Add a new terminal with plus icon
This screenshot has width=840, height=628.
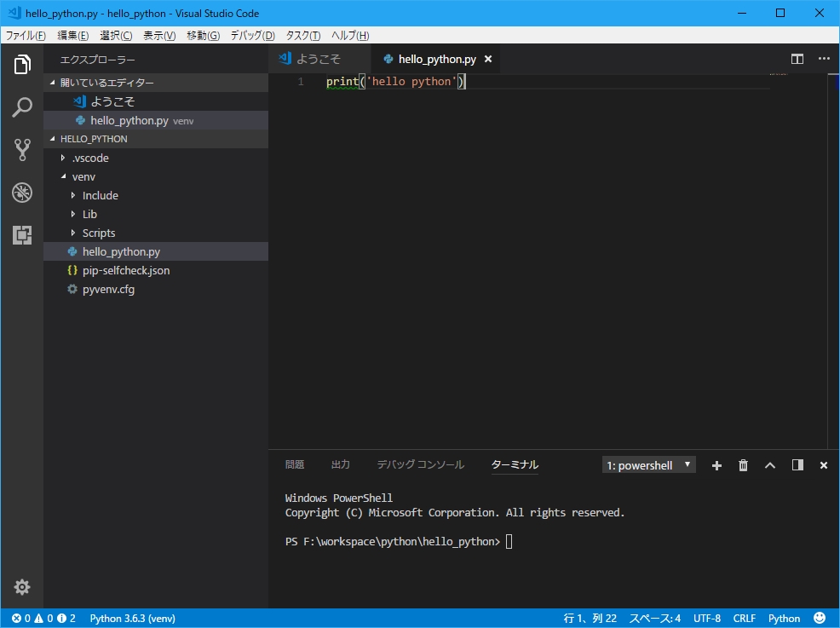pyautogui.click(x=716, y=465)
